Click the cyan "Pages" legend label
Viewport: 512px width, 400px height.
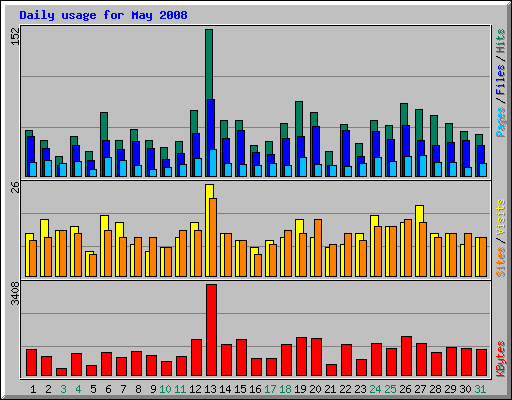501,122
